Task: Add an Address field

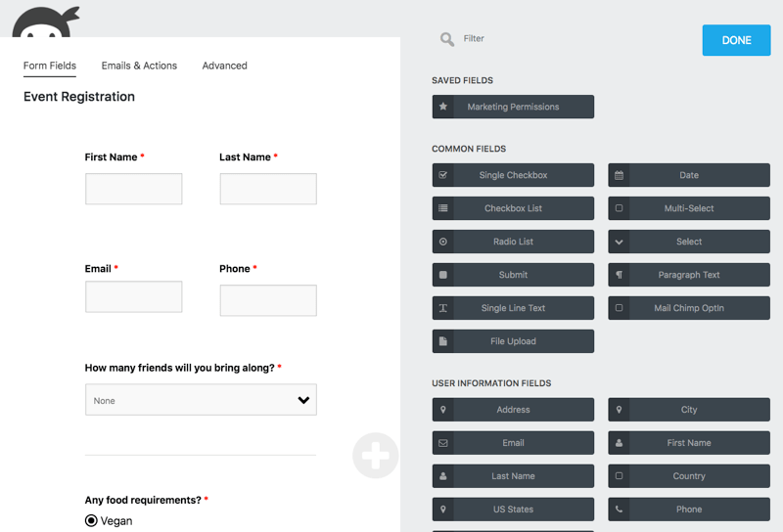Action: pyautogui.click(x=513, y=410)
